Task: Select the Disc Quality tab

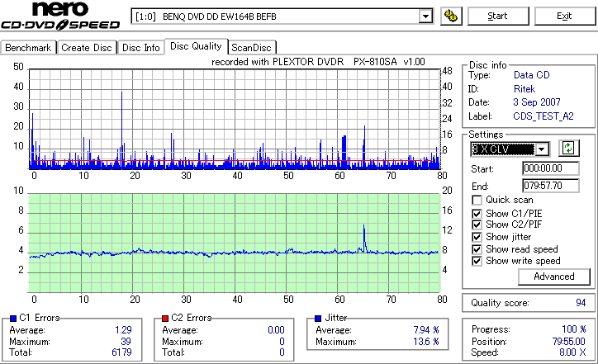Action: (x=196, y=46)
